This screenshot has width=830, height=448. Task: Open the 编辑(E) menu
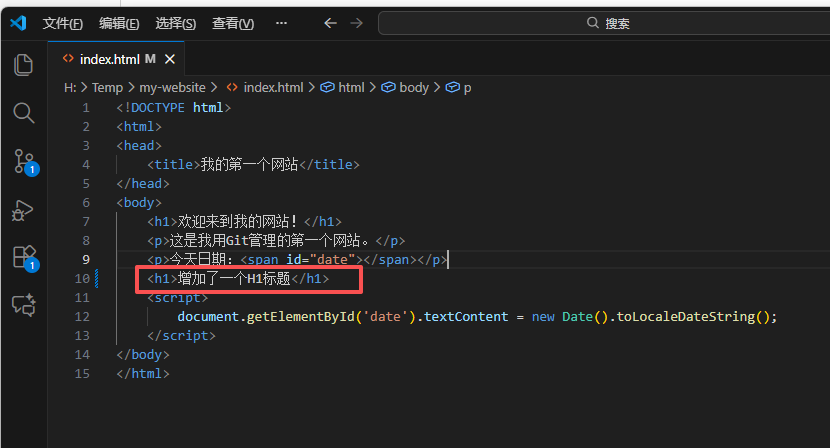click(119, 23)
